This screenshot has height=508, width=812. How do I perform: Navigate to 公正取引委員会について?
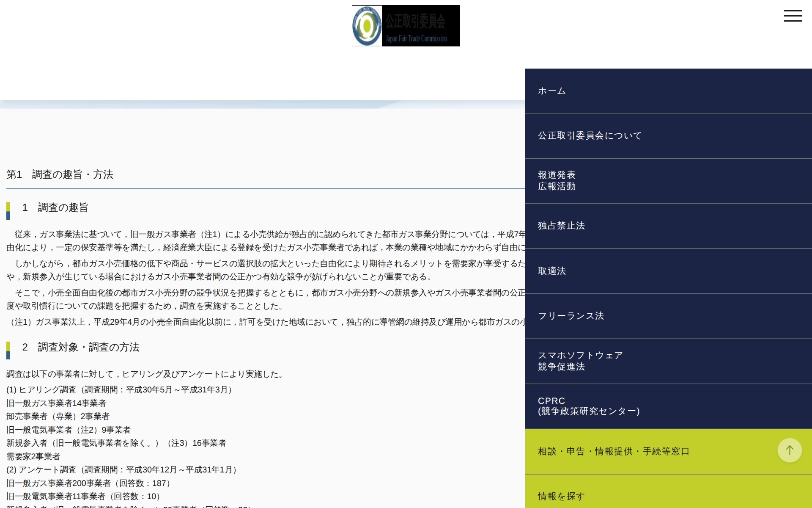click(589, 135)
